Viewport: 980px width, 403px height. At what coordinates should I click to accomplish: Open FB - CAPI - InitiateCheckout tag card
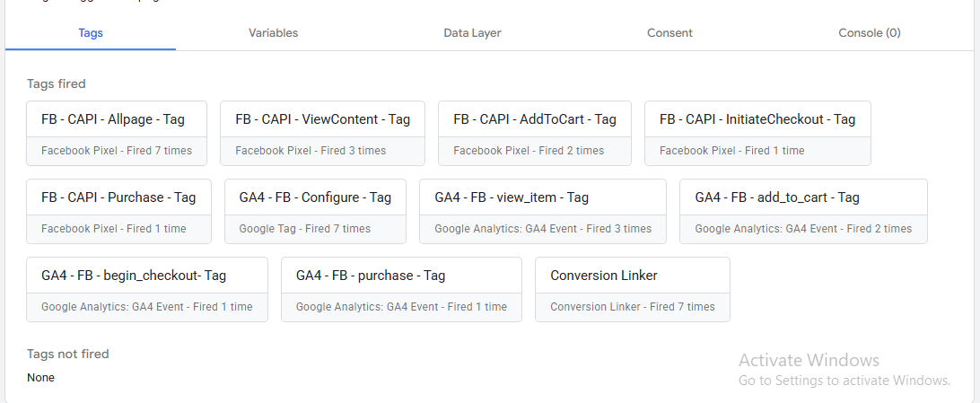[x=757, y=133]
